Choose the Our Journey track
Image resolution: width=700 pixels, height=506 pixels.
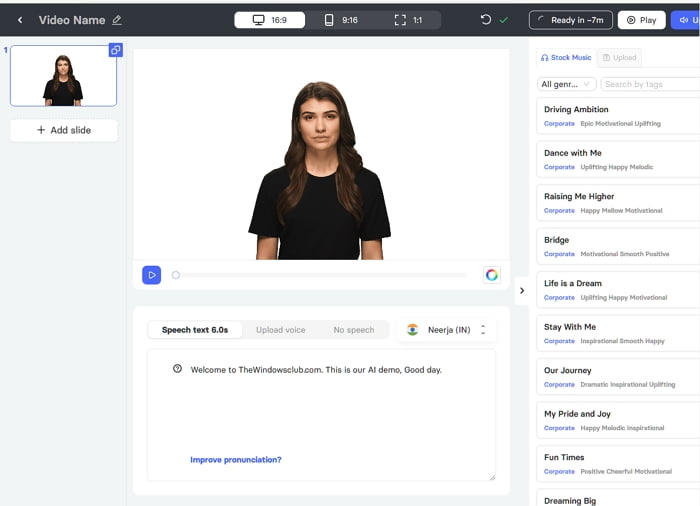618,377
